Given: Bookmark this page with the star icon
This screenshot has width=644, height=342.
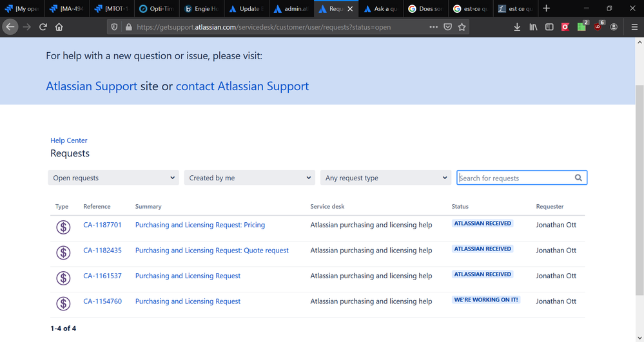Looking at the screenshot, I should click(462, 27).
